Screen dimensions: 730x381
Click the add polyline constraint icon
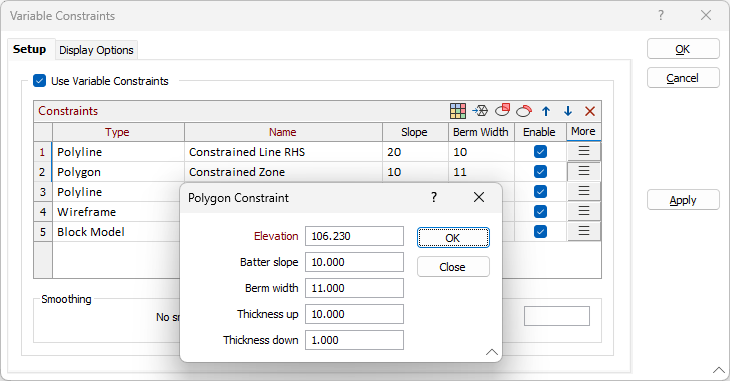coord(524,111)
